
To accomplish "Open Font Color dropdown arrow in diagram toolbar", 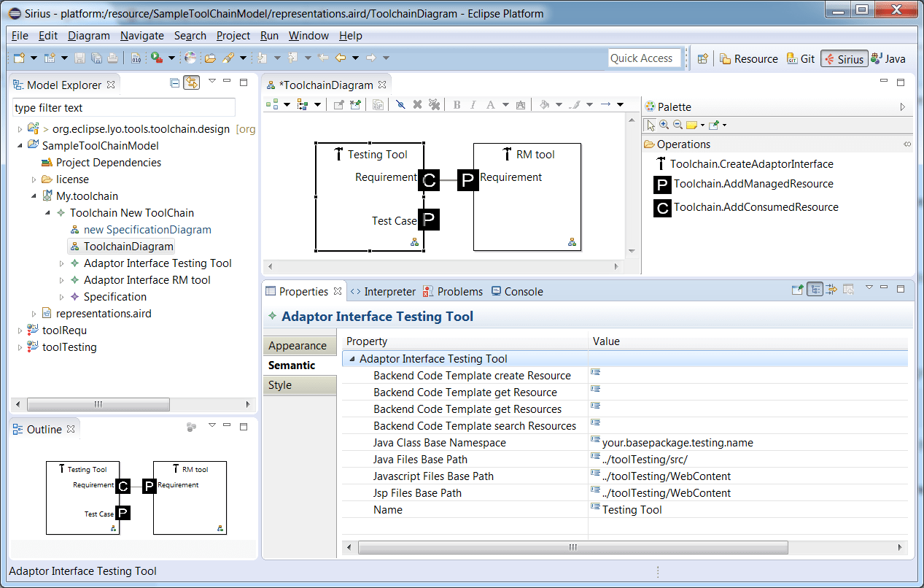I will coord(506,104).
